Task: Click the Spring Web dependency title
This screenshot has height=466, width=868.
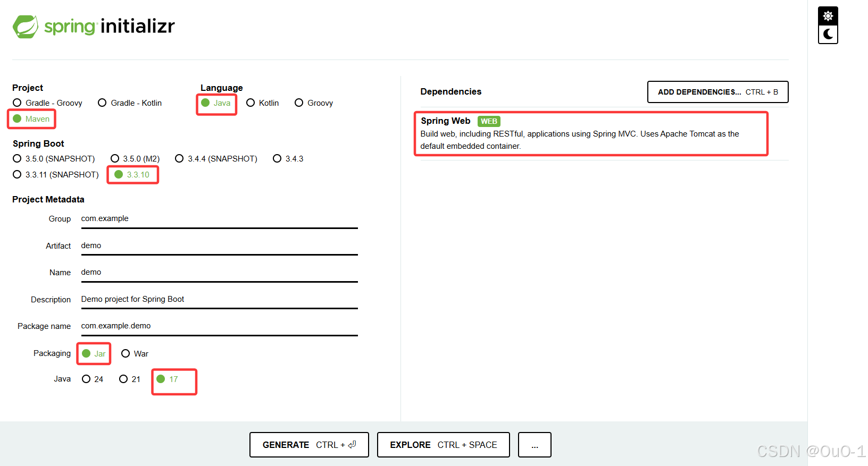Action: [445, 121]
